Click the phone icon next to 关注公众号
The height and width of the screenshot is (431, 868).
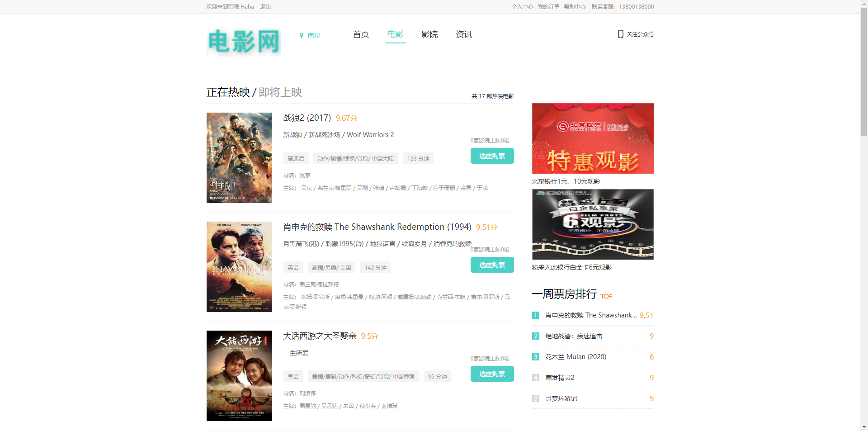621,34
